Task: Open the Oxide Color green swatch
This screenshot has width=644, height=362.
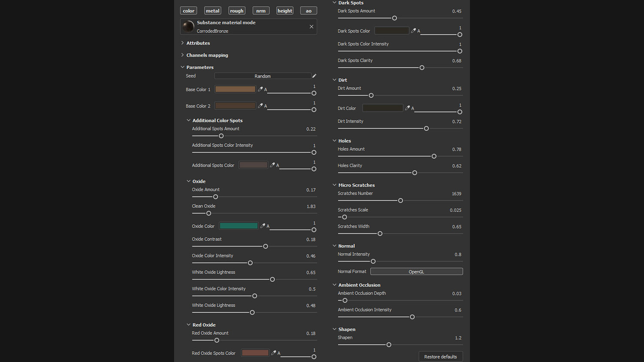Action: tap(239, 226)
